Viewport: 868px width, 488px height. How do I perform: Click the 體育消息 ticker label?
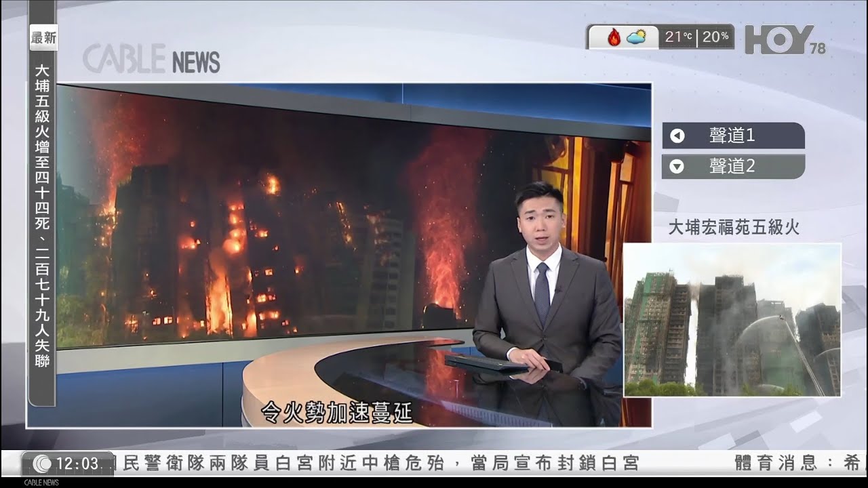coord(776,464)
